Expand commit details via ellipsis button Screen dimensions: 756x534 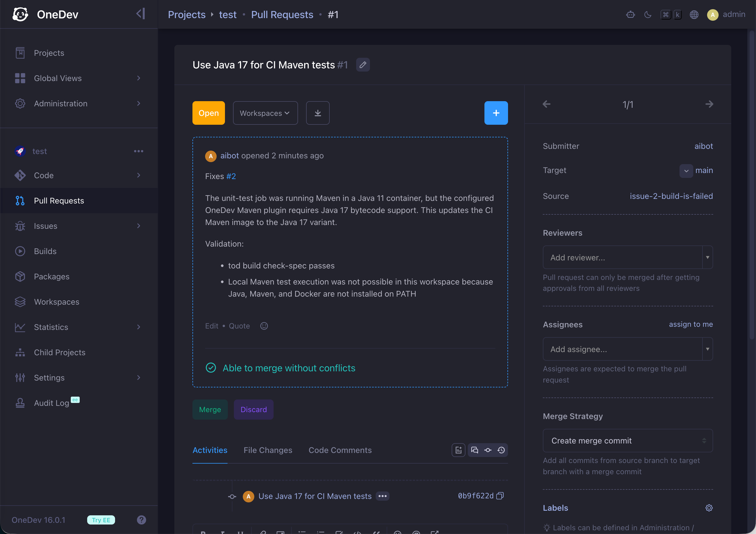point(383,496)
